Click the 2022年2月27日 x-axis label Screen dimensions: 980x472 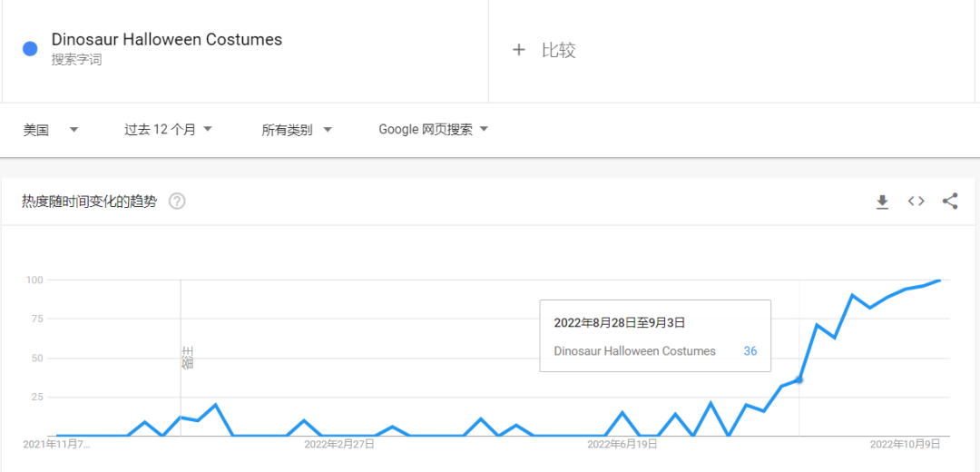[x=338, y=445]
